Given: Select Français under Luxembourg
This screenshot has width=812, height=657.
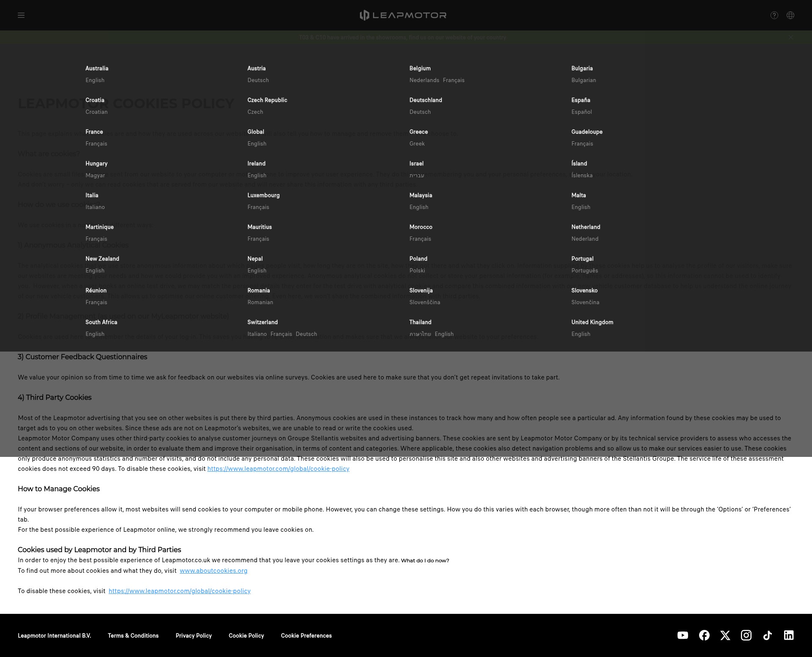Looking at the screenshot, I should [258, 207].
